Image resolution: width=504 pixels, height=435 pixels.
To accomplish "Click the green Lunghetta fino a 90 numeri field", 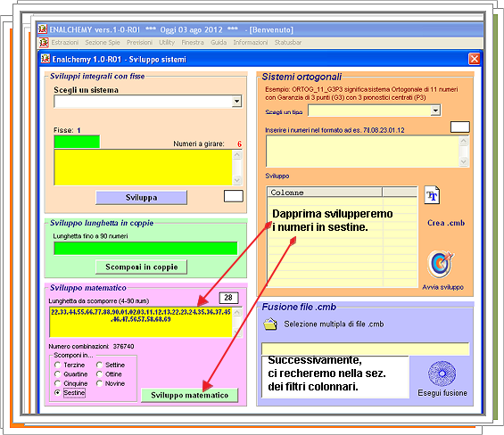I will click(145, 249).
